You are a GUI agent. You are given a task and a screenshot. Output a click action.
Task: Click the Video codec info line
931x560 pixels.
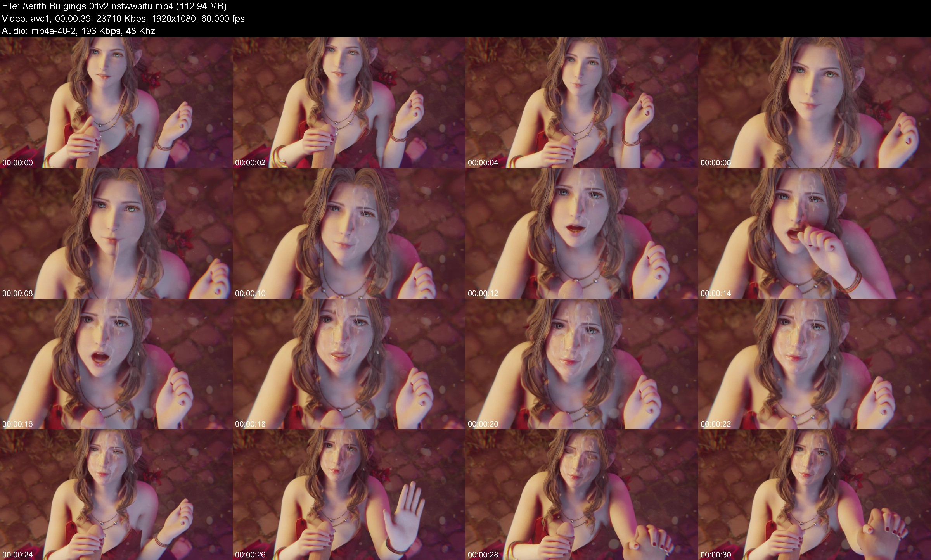(x=123, y=19)
